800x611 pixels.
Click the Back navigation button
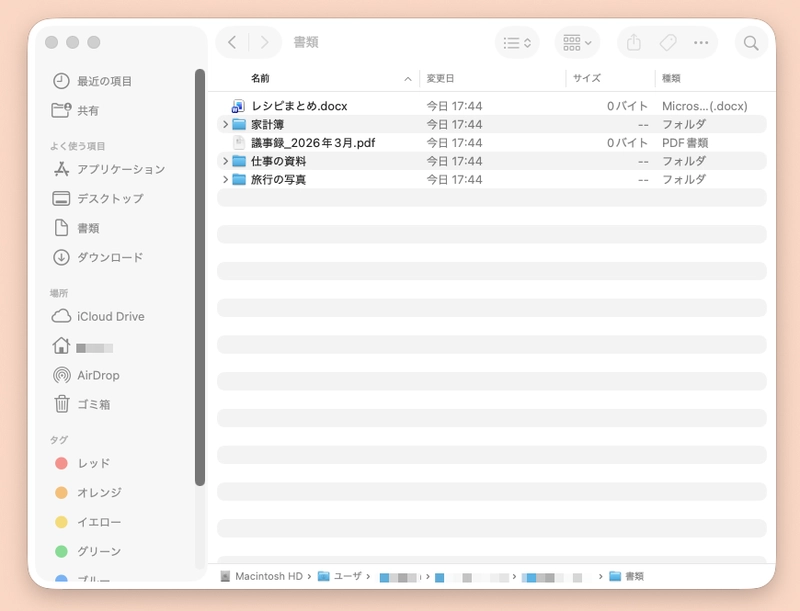(x=232, y=42)
